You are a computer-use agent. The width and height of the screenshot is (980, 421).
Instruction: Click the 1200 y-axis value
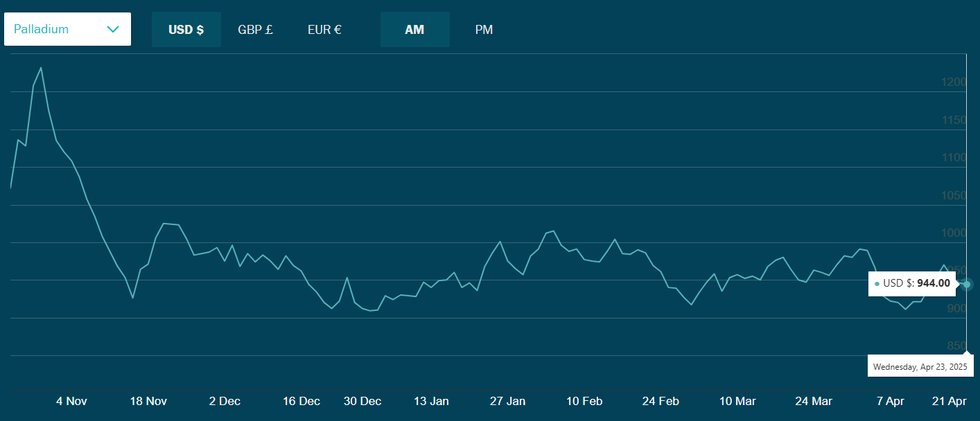click(953, 82)
